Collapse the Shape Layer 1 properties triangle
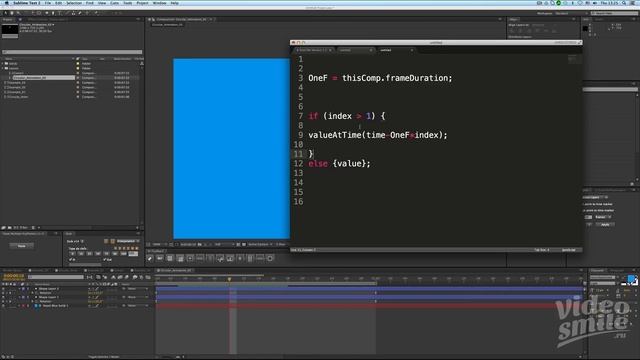The image size is (640, 360). (20, 297)
